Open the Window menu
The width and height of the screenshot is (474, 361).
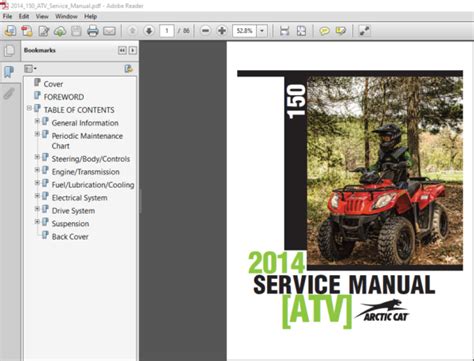(x=66, y=16)
